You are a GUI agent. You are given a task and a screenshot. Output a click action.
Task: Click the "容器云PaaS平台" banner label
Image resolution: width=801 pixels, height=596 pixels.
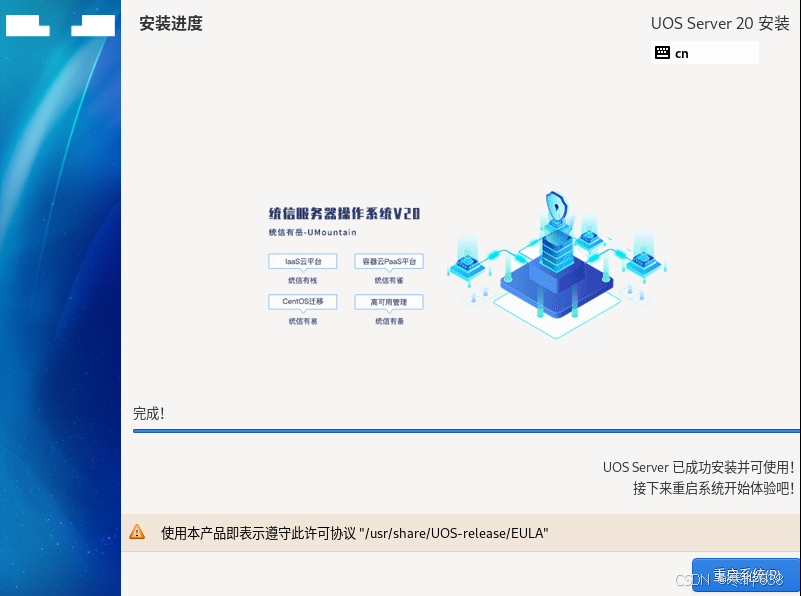coord(389,261)
